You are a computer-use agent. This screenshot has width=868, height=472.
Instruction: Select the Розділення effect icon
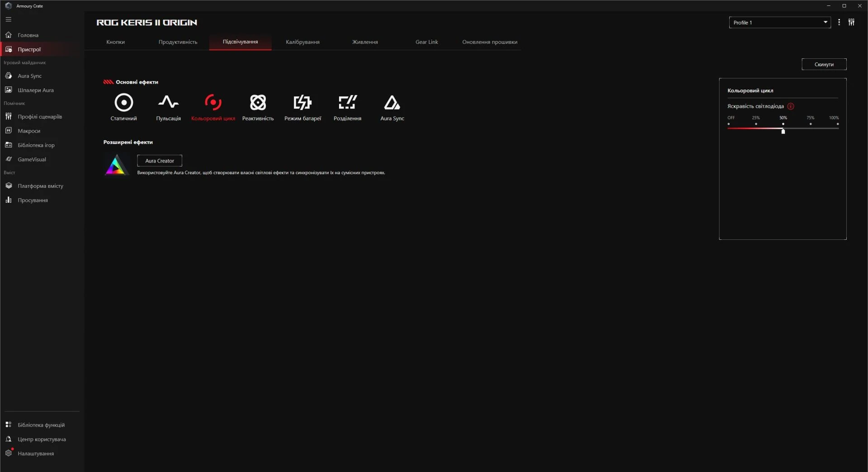tap(347, 102)
